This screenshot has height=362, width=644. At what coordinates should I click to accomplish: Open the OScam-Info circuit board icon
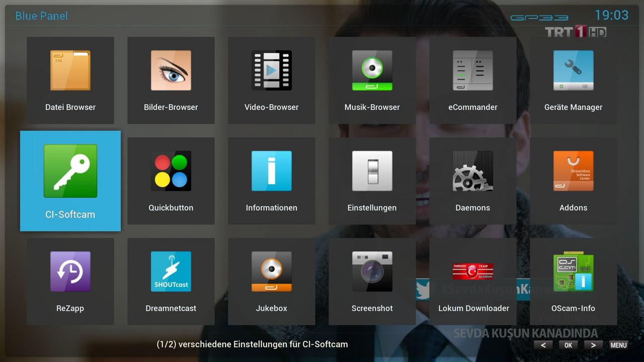pyautogui.click(x=574, y=271)
